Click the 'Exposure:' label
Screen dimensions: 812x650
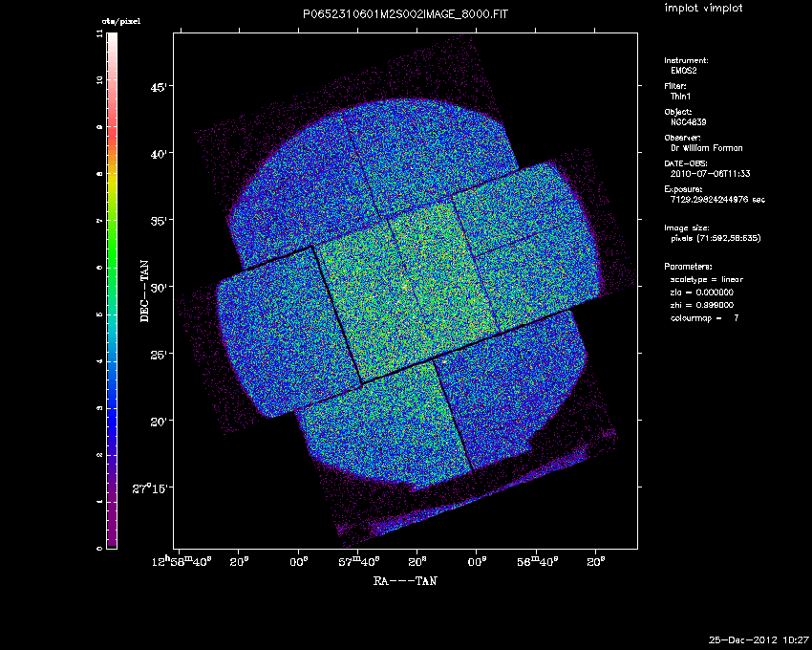click(683, 189)
